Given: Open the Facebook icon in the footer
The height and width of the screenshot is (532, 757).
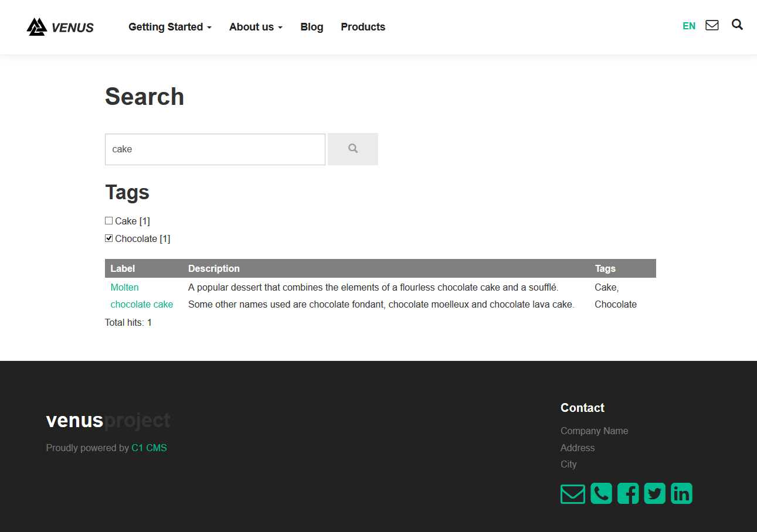Looking at the screenshot, I should 628,493.
